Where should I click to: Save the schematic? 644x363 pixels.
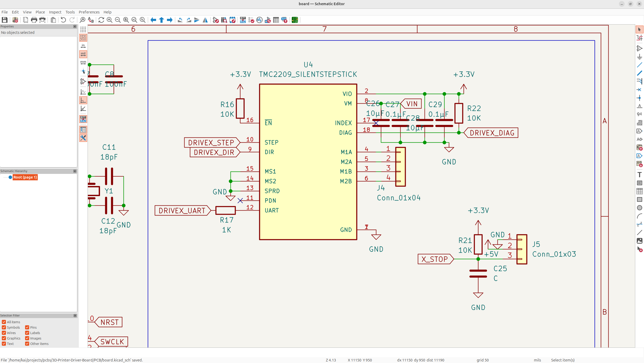[x=4, y=20]
